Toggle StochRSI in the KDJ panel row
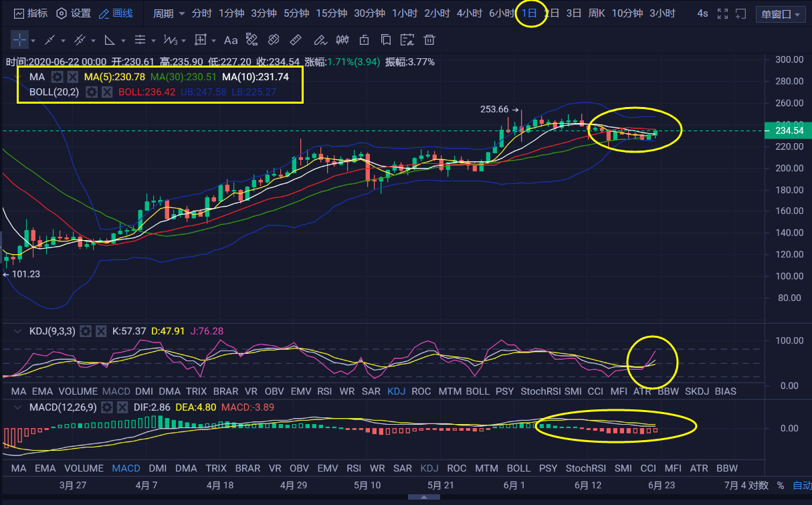The height and width of the screenshot is (505, 812). point(540,391)
